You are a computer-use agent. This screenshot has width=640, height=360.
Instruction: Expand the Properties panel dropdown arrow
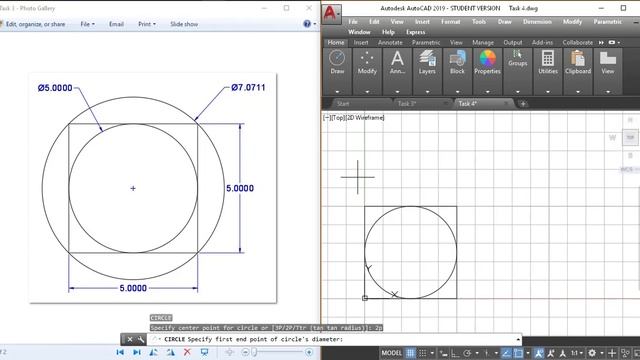coord(487,92)
